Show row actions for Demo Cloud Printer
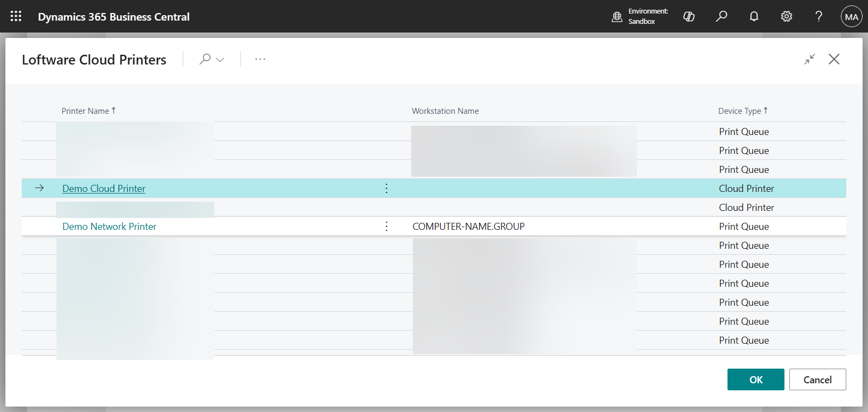Viewport: 868px width, 412px height. 386,188
